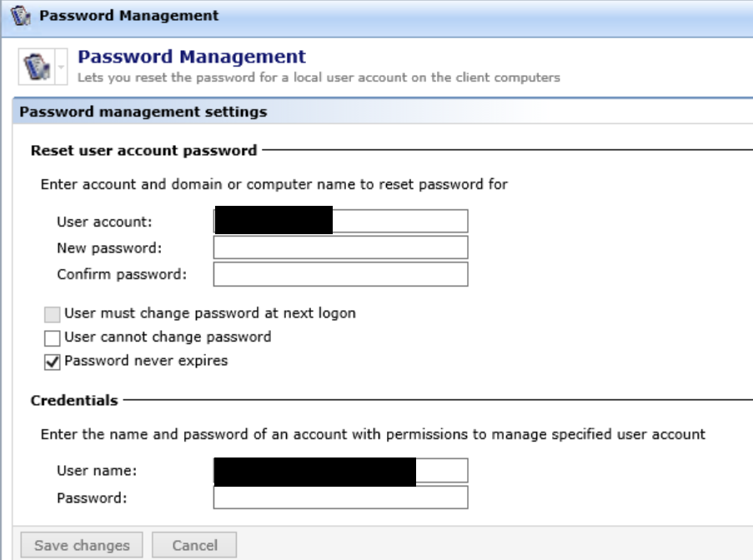The image size is (753, 560).
Task: Click the 'Credentials' group heading
Action: 74,401
